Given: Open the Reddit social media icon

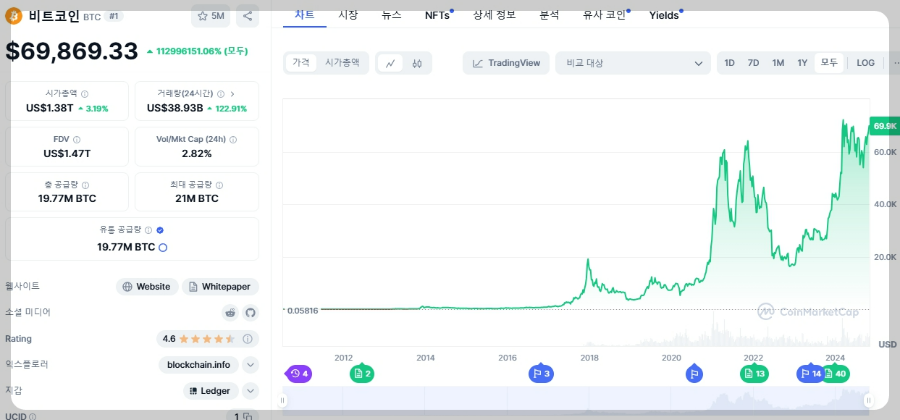Looking at the screenshot, I should point(231,313).
